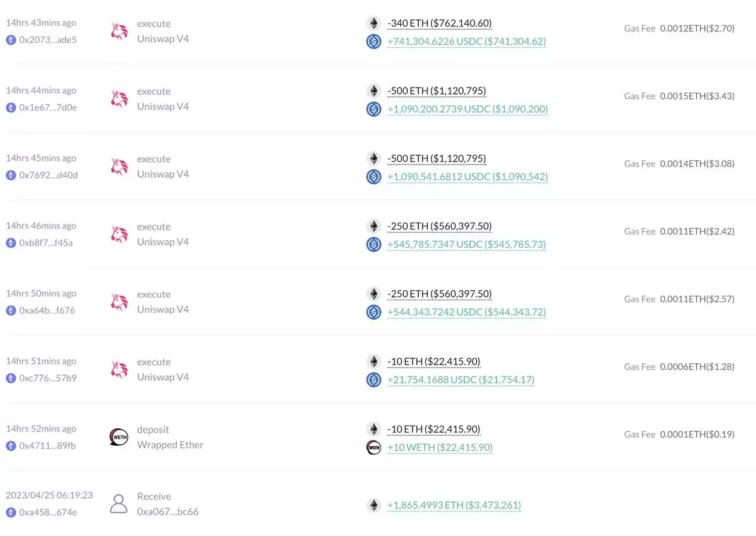Open transaction hash 0x4711…89fb
The image size is (756, 536).
pyautogui.click(x=47, y=445)
